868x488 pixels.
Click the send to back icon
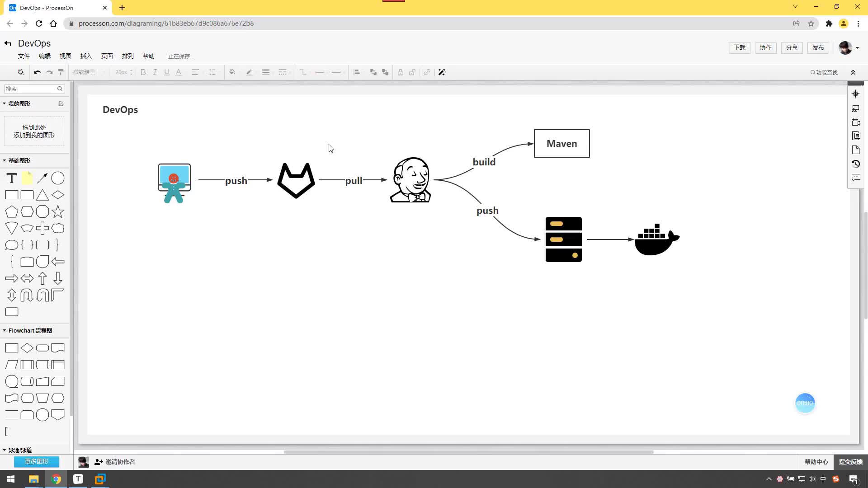(385, 72)
